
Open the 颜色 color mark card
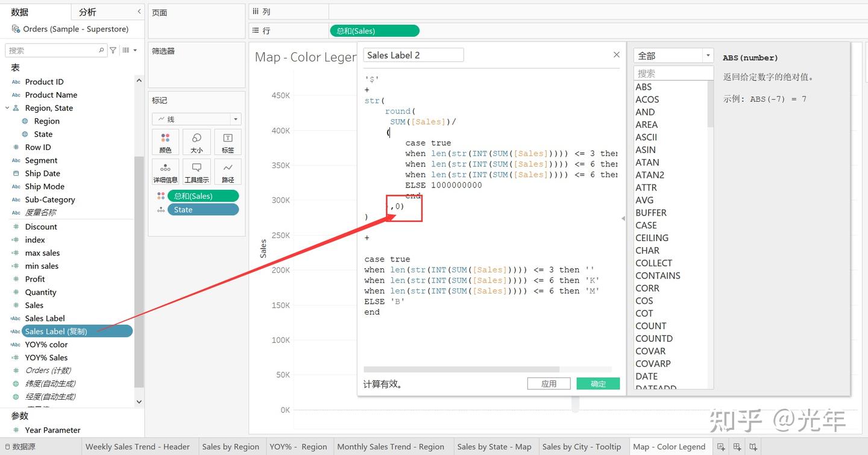(x=165, y=142)
